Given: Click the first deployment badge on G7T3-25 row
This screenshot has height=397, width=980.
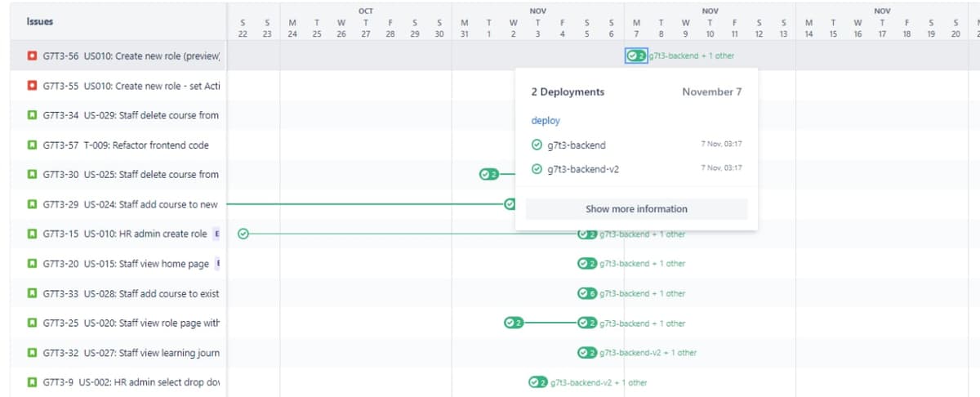Looking at the screenshot, I should pos(513,323).
